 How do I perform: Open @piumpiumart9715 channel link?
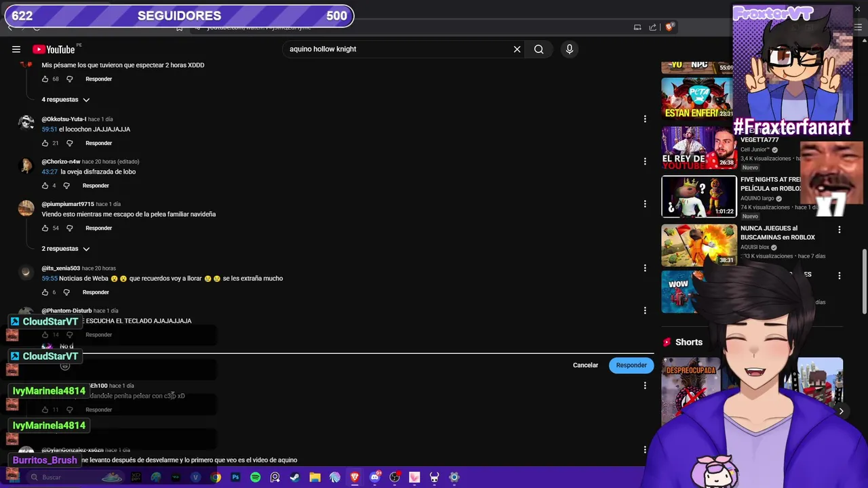tap(68, 204)
